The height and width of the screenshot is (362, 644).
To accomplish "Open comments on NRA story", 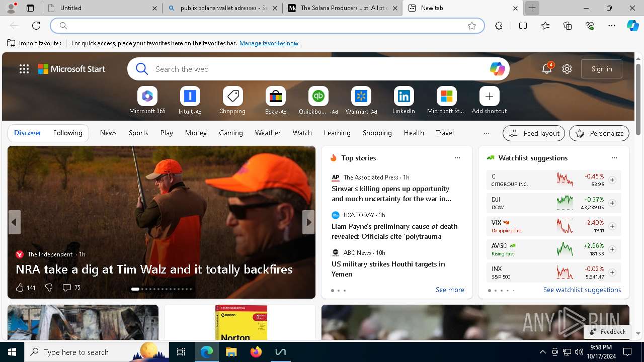I will point(71,288).
